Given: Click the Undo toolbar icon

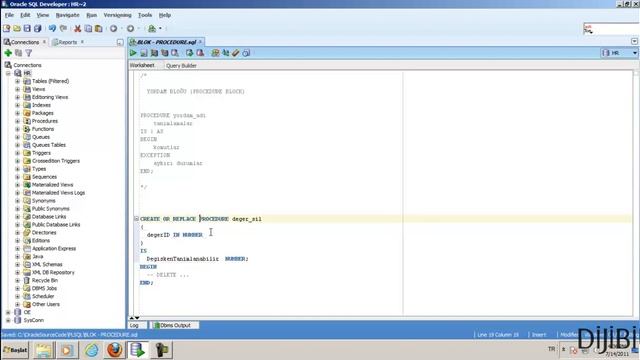Looking at the screenshot, I should [52, 29].
